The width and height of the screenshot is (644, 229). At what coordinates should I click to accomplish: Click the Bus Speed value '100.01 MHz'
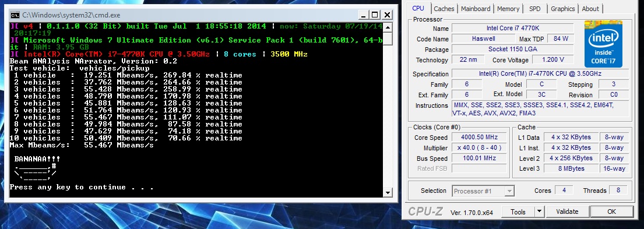click(479, 158)
